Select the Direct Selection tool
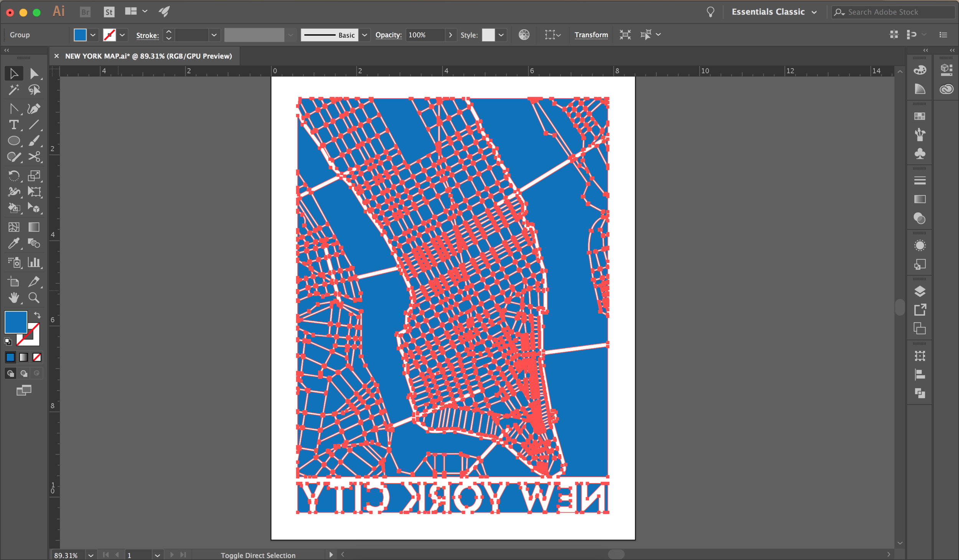959x560 pixels. coord(34,73)
